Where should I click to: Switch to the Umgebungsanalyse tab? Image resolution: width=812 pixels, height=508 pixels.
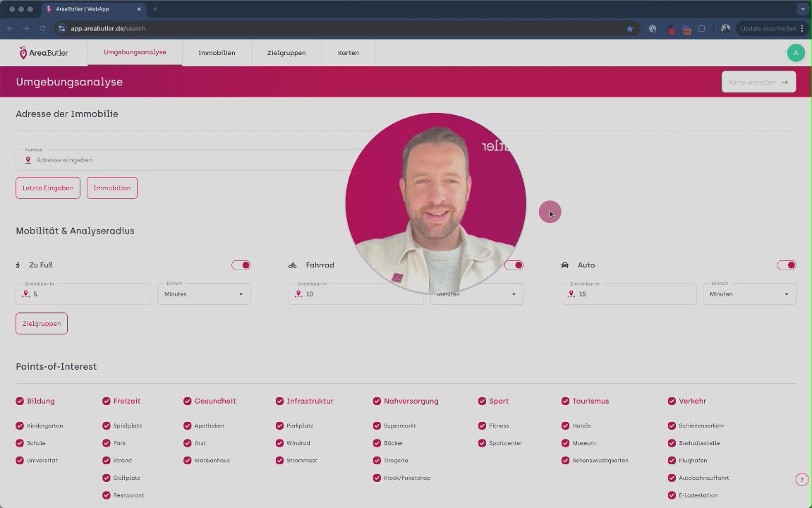pyautogui.click(x=135, y=52)
